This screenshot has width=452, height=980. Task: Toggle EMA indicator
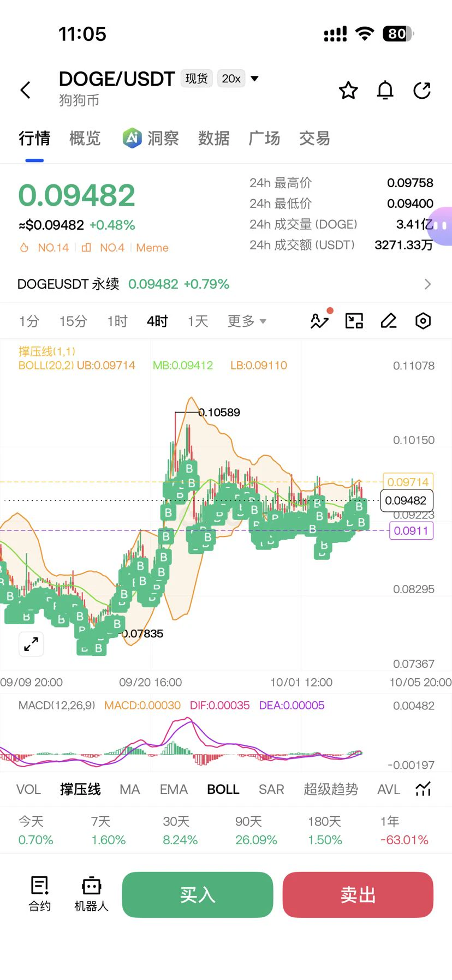tap(174, 789)
